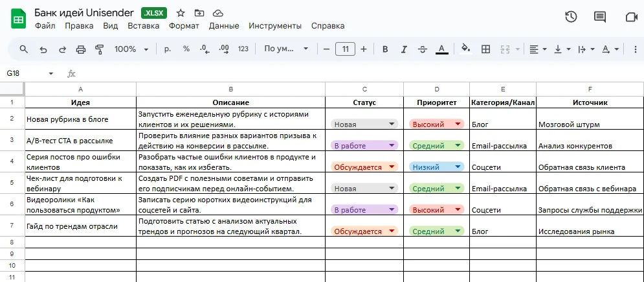Apply percent format with % button
Screen dimensions: 644x282
(186, 49)
